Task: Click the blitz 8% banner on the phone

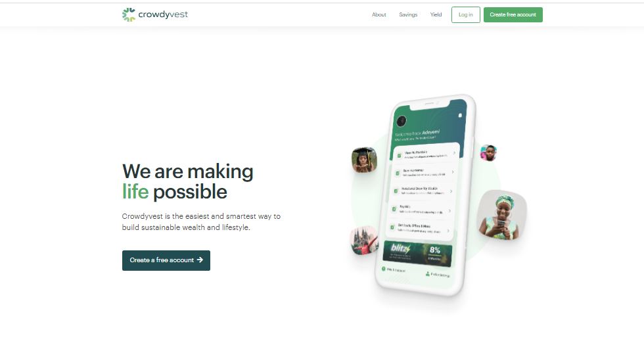Action: pos(417,254)
